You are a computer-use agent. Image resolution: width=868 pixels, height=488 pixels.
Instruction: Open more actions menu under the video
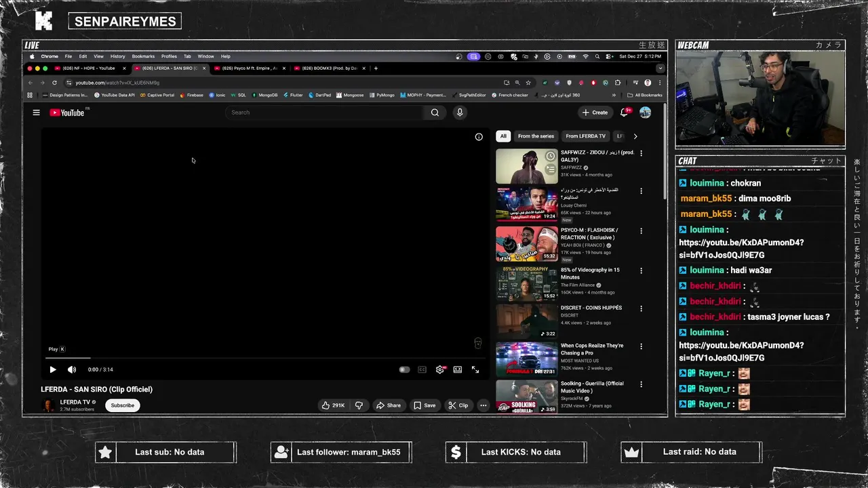click(x=483, y=405)
